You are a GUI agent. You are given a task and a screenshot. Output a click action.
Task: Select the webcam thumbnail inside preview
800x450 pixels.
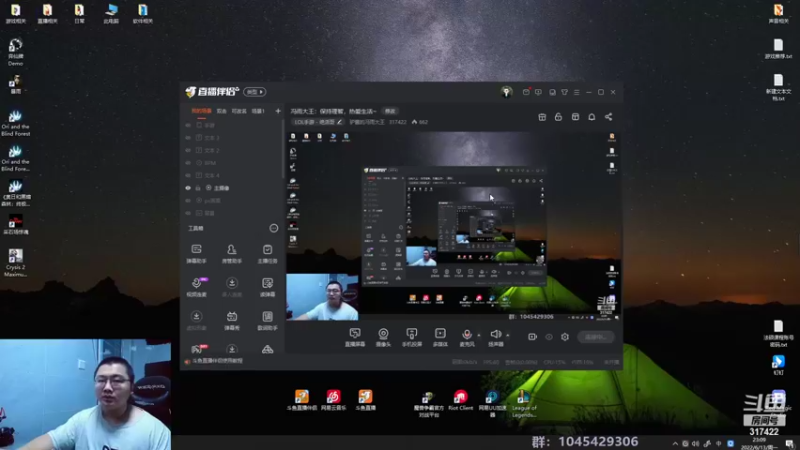tap(322, 297)
